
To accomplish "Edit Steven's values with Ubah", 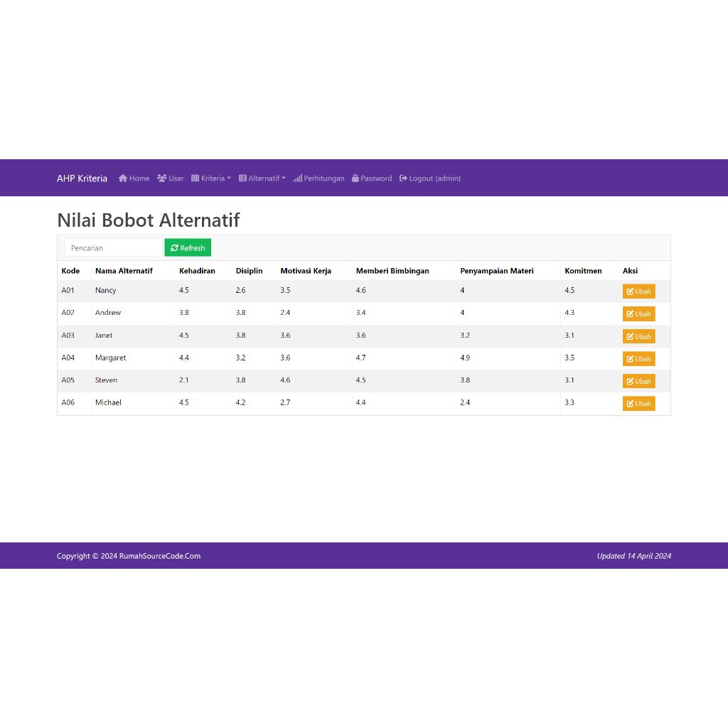I will pos(638,381).
